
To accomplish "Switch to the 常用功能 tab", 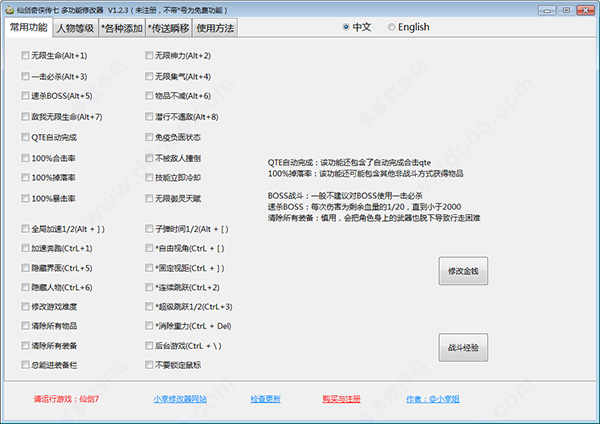I will click(x=29, y=28).
